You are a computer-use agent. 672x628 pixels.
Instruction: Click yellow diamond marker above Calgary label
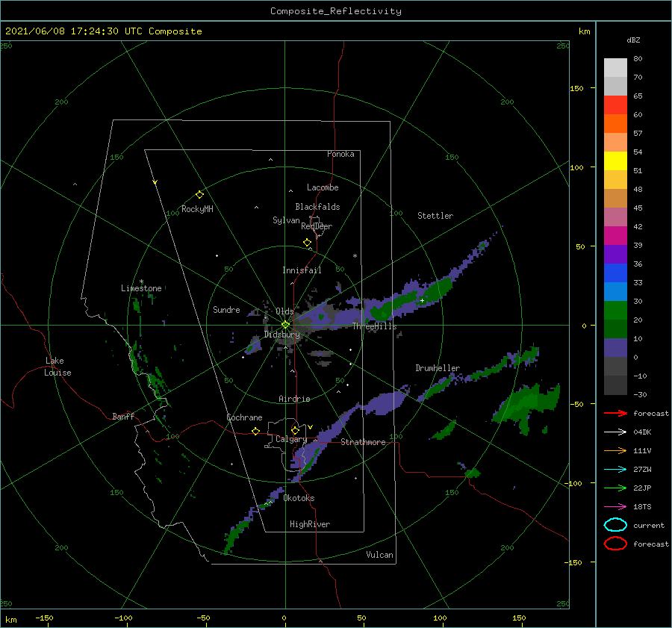[295, 430]
